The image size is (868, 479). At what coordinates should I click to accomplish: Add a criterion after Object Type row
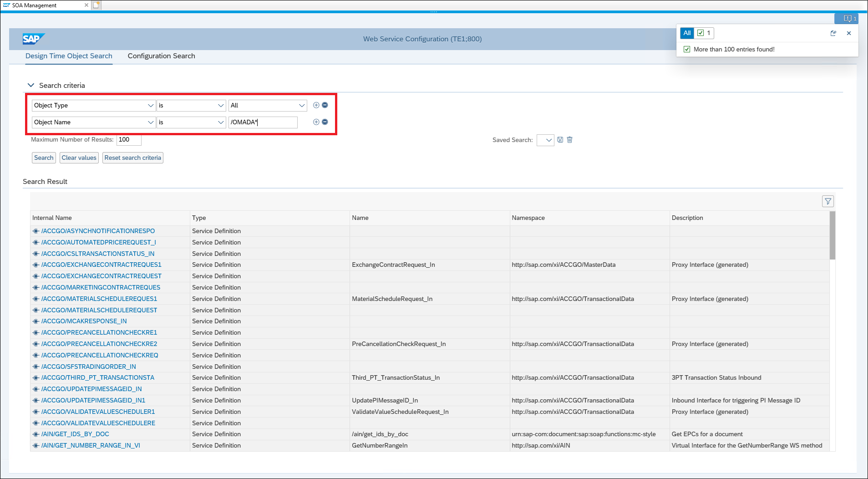pyautogui.click(x=316, y=105)
